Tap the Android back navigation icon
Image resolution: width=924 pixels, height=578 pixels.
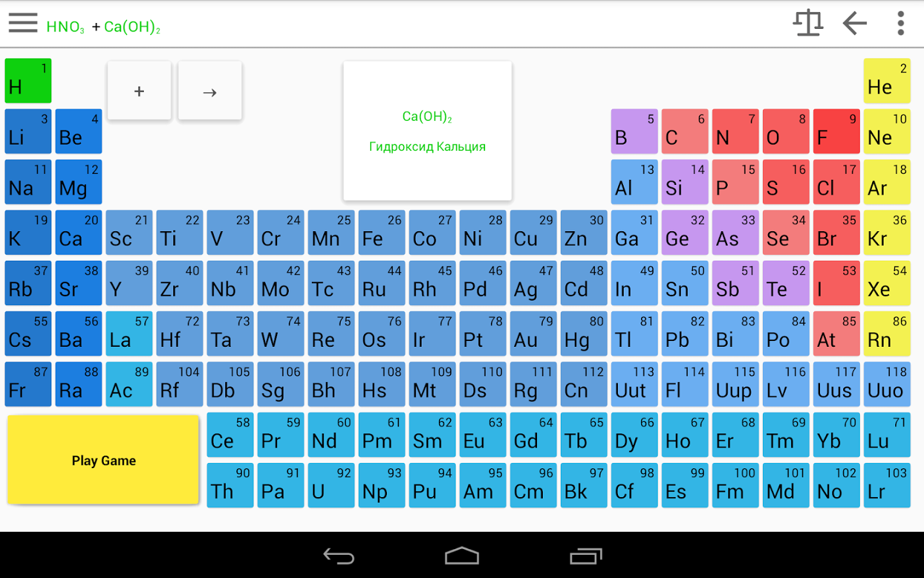click(x=339, y=556)
